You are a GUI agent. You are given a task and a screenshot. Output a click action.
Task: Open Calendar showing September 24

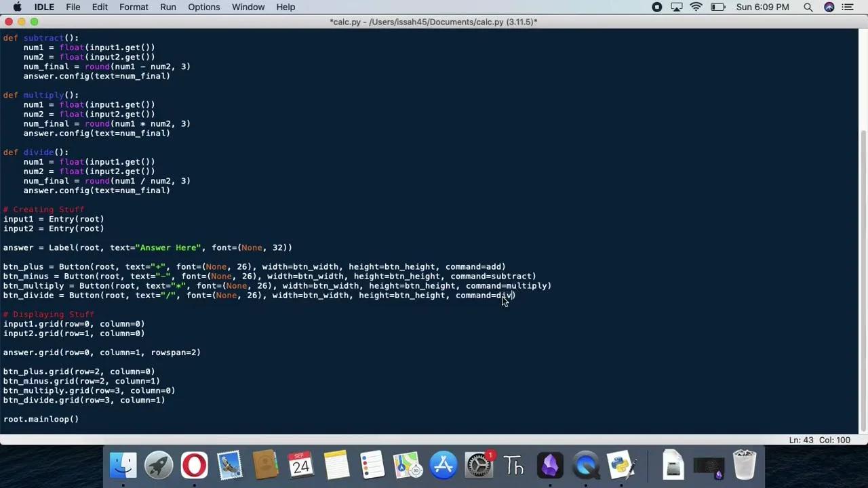300,465
